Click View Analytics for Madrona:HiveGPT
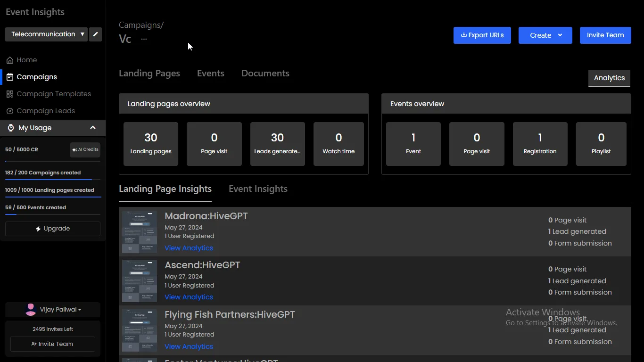644x362 pixels. click(189, 248)
